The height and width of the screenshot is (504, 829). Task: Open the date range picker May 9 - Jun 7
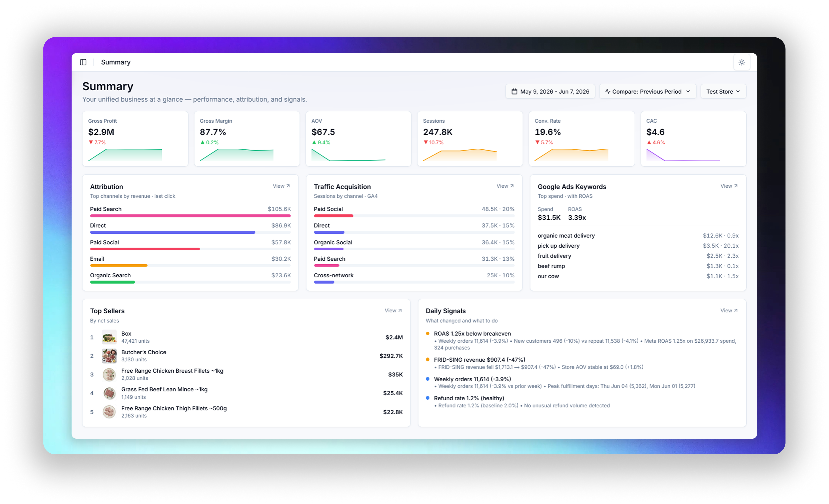(x=550, y=91)
